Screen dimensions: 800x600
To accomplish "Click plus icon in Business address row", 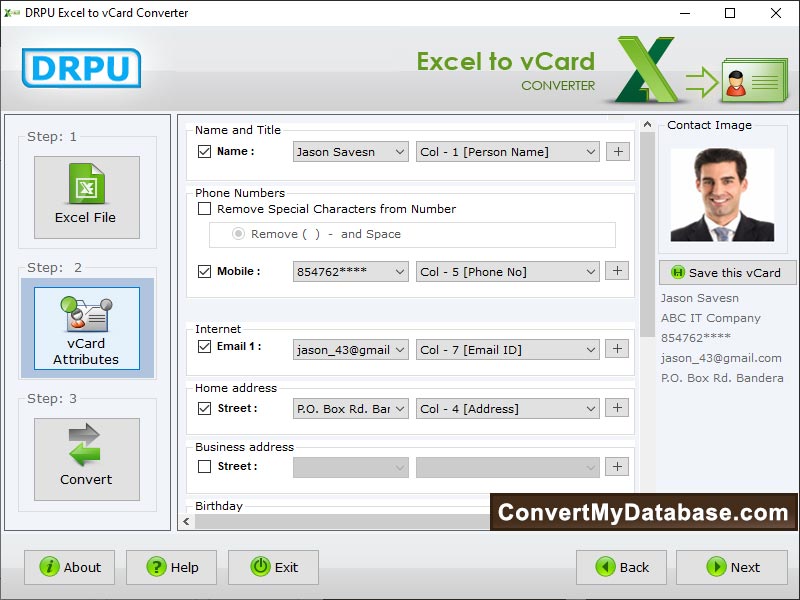I will (x=617, y=467).
